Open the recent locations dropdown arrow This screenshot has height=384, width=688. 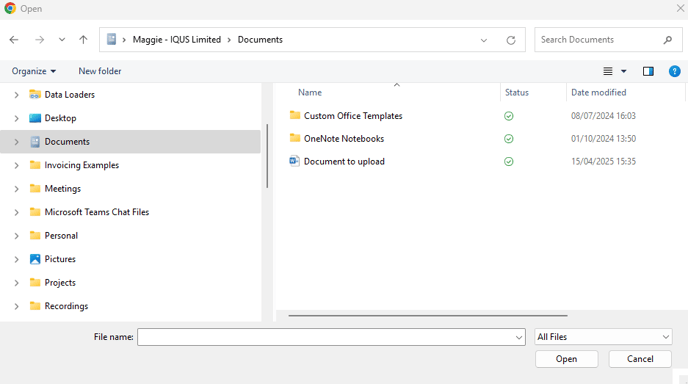point(62,40)
